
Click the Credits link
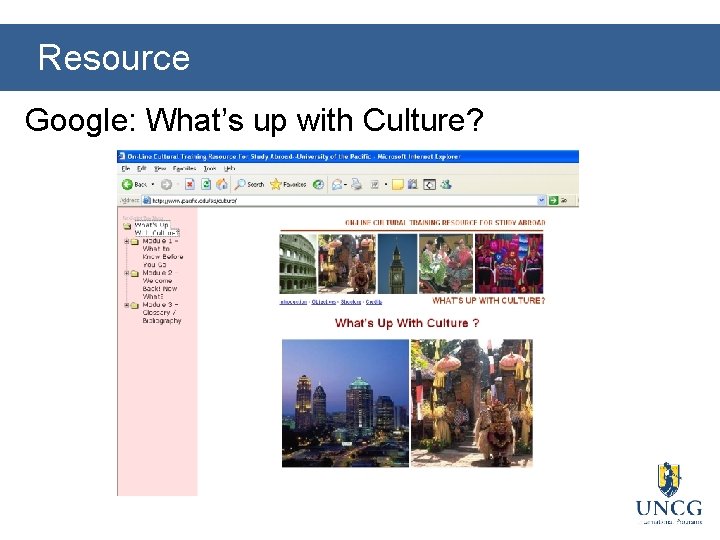pos(374,302)
